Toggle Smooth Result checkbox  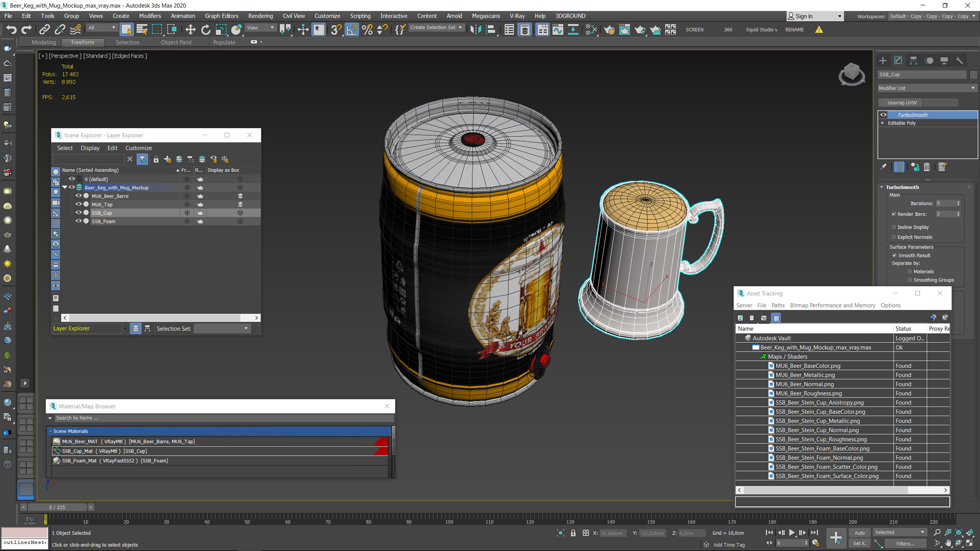[x=894, y=256]
